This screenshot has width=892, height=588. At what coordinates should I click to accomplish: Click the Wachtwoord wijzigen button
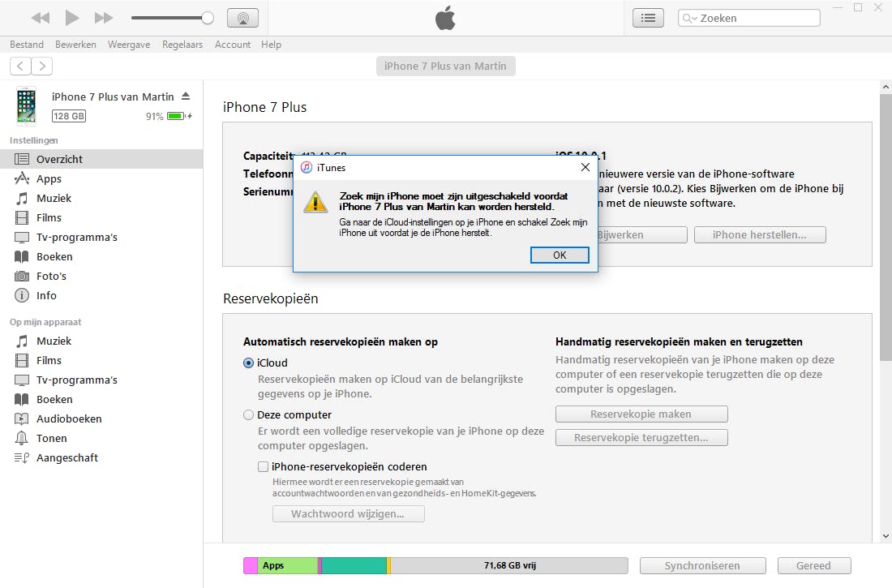(x=348, y=514)
